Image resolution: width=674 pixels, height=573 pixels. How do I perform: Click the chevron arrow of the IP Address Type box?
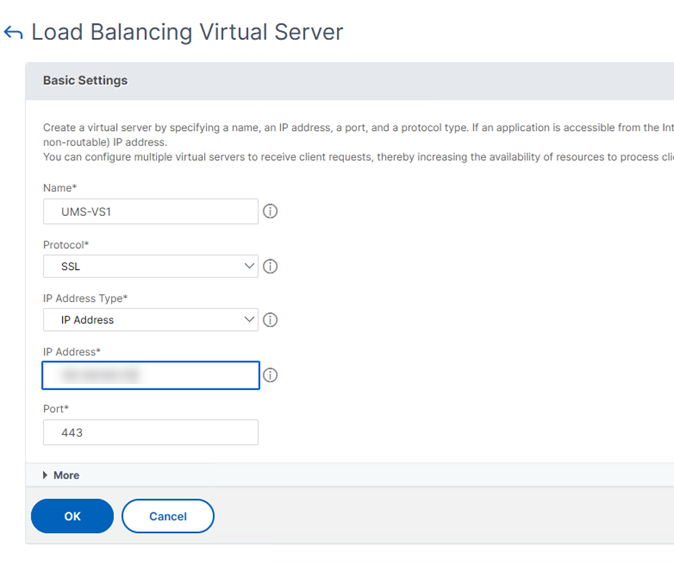click(x=250, y=320)
